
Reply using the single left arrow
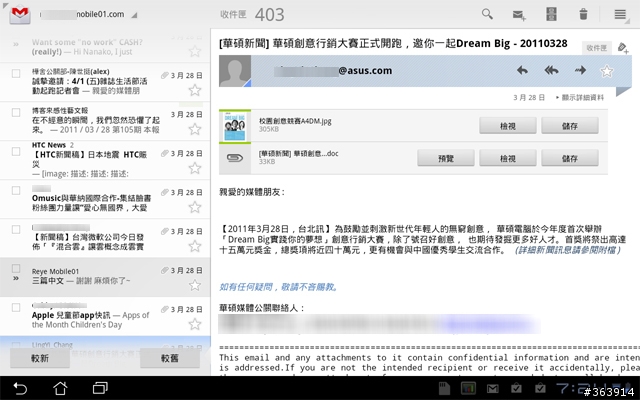pos(522,70)
